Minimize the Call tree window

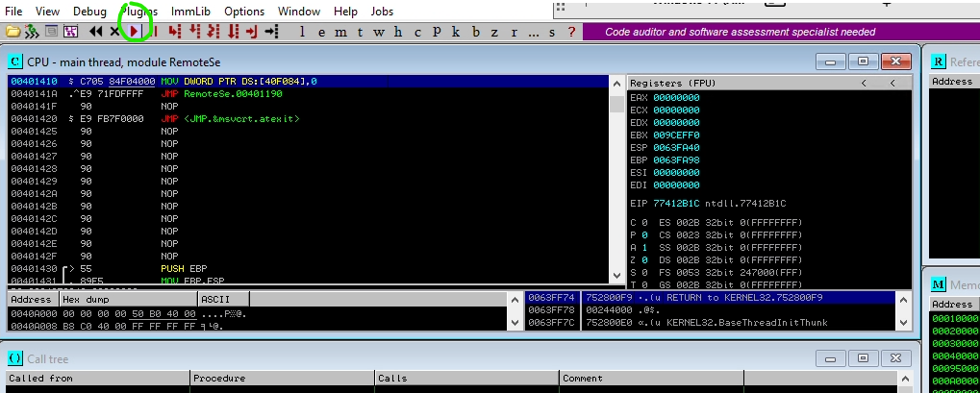[831, 358]
